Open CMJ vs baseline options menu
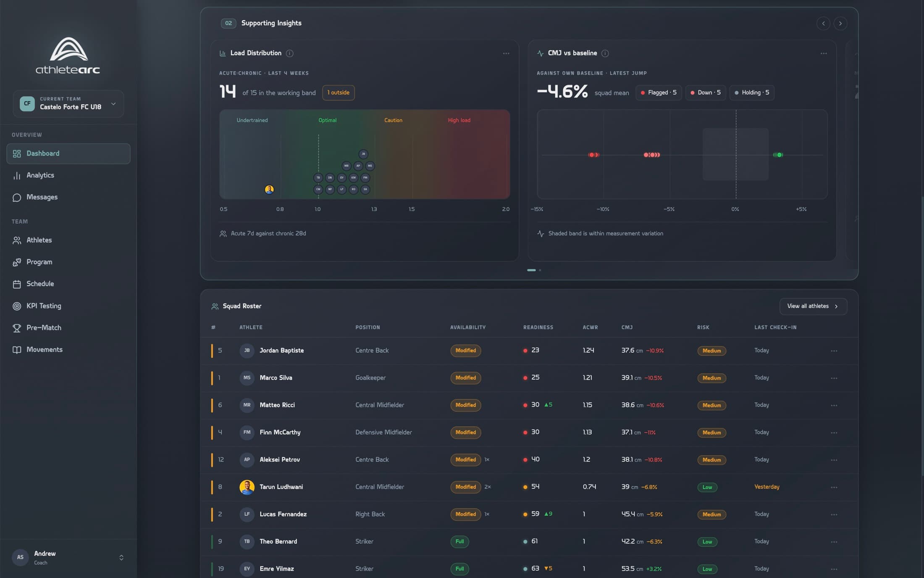 pyautogui.click(x=824, y=53)
